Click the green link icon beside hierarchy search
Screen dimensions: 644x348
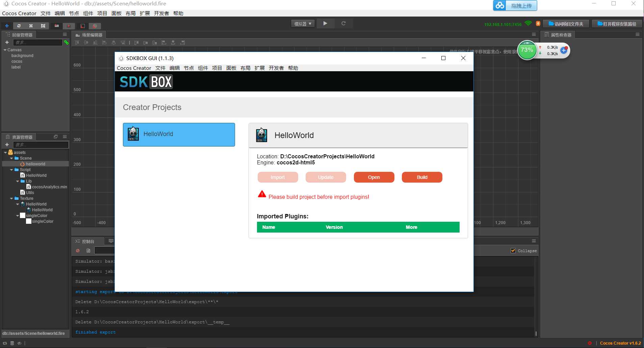coord(66,42)
